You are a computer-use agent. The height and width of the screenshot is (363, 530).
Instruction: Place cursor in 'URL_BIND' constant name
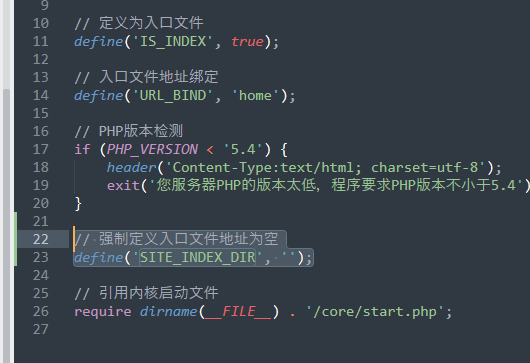173,96
